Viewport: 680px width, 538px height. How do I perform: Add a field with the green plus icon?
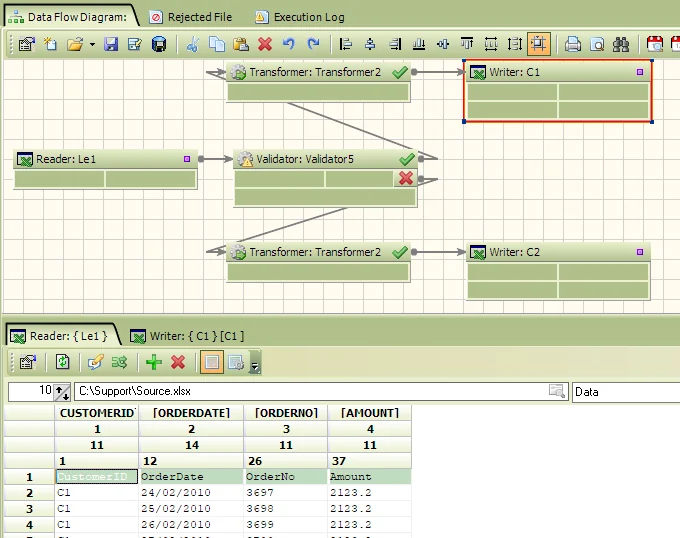pos(154,362)
